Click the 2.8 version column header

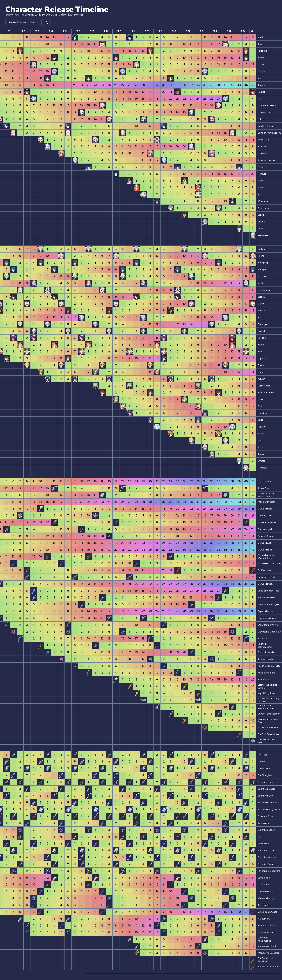[106, 31]
